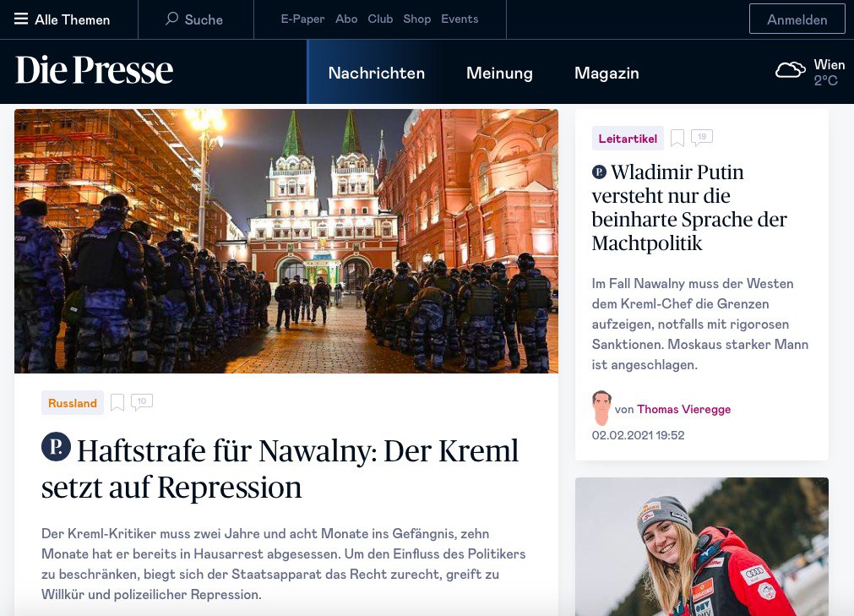
Task: Click the Wien weather cloud icon
Action: pos(791,70)
